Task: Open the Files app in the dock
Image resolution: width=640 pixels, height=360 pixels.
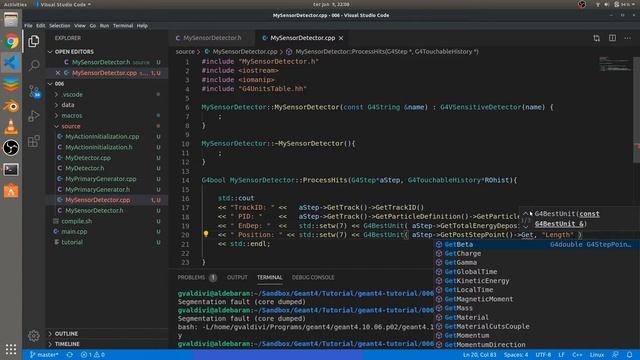Action: [11, 19]
